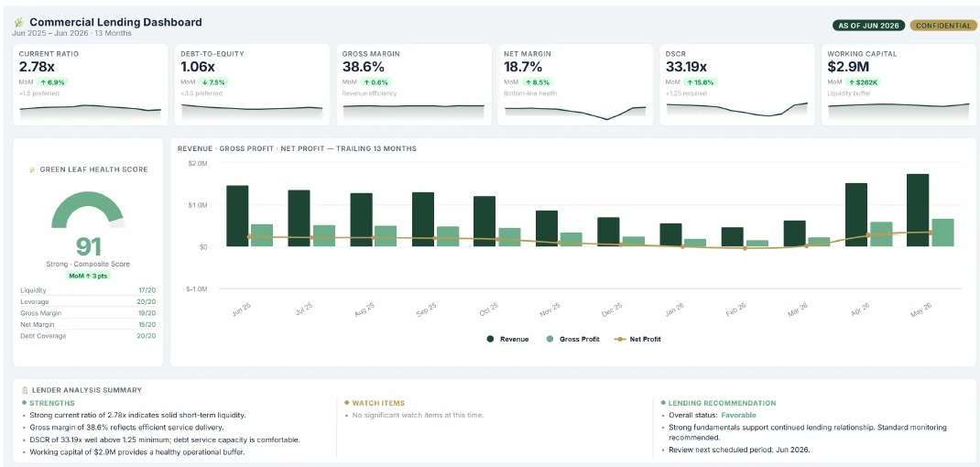Click the Jun 25 revenue bar
Screen dimensions: 980x467
[237, 216]
